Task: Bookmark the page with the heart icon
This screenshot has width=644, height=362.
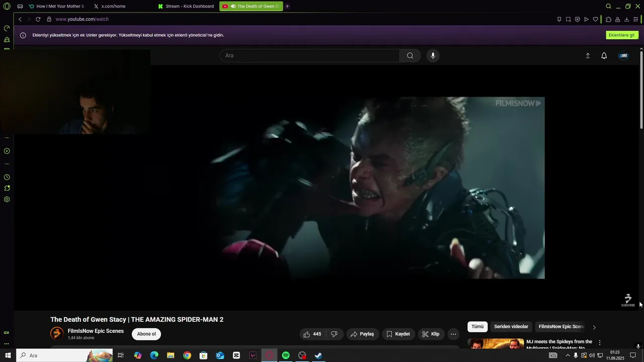Action: pos(595,19)
